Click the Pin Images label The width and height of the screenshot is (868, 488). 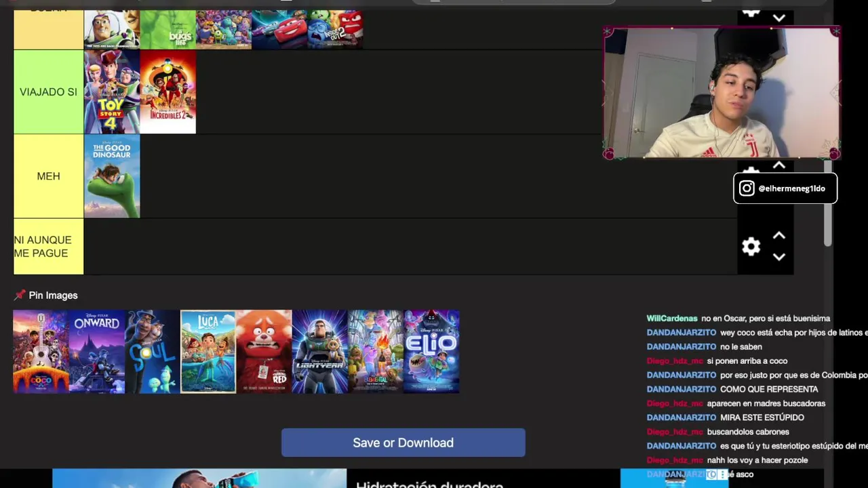coord(53,296)
